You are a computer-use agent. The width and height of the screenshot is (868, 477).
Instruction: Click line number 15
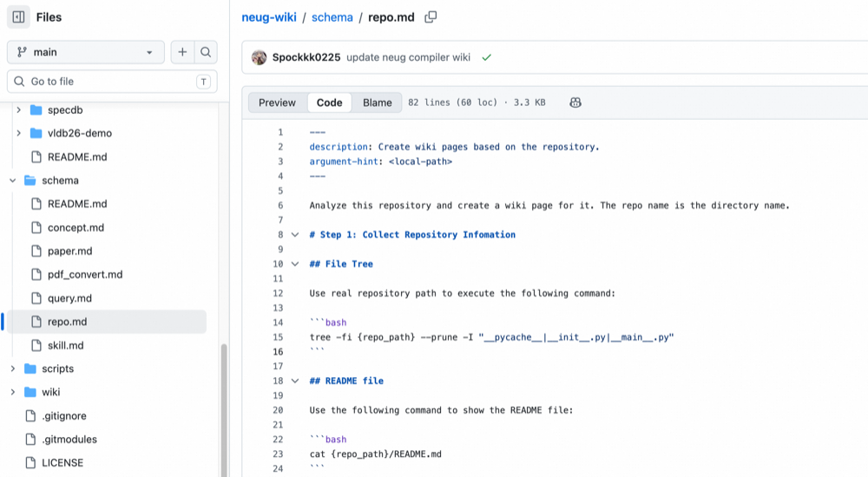[278, 337]
